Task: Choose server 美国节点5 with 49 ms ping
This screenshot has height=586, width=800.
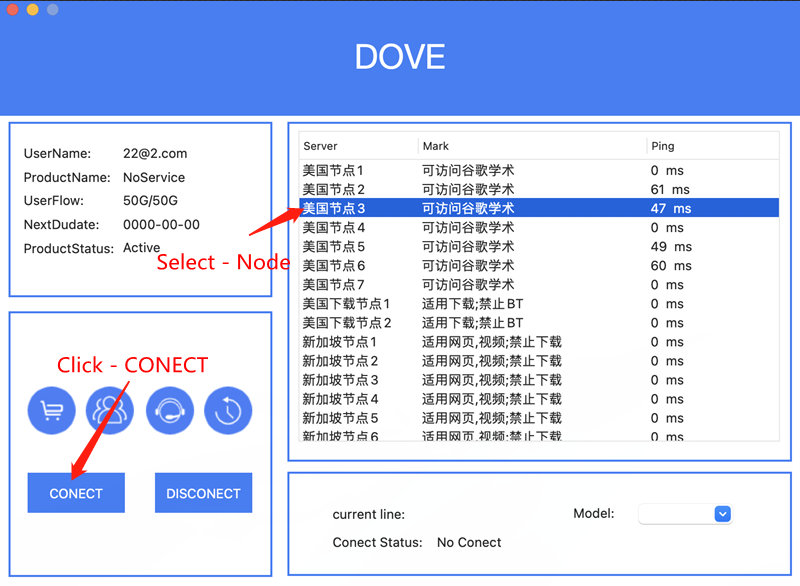Action: pyautogui.click(x=334, y=247)
